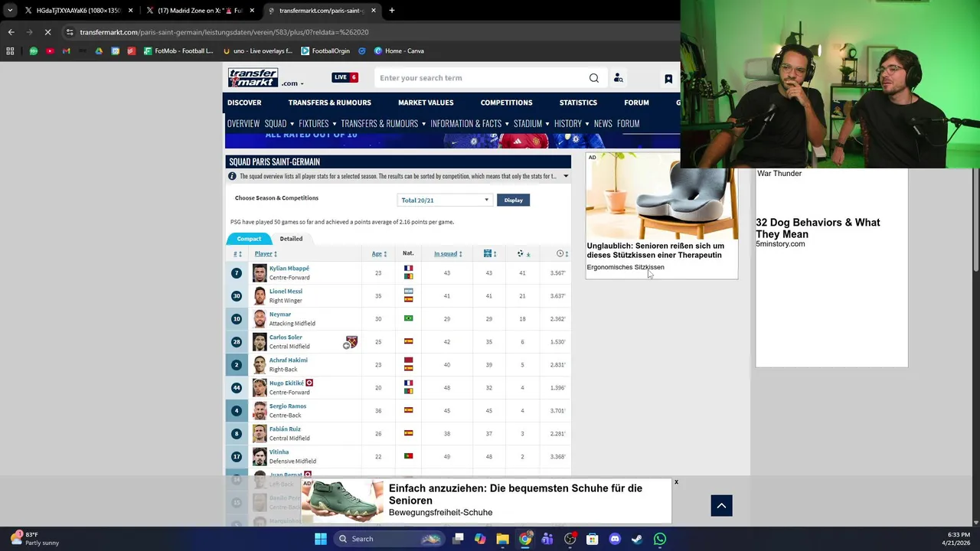Open Steam from the taskbar
Screen dimensions: 980x551
point(637,539)
